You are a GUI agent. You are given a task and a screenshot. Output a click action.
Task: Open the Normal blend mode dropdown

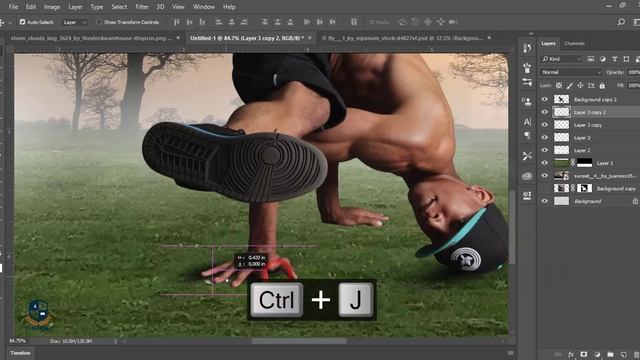(x=571, y=72)
